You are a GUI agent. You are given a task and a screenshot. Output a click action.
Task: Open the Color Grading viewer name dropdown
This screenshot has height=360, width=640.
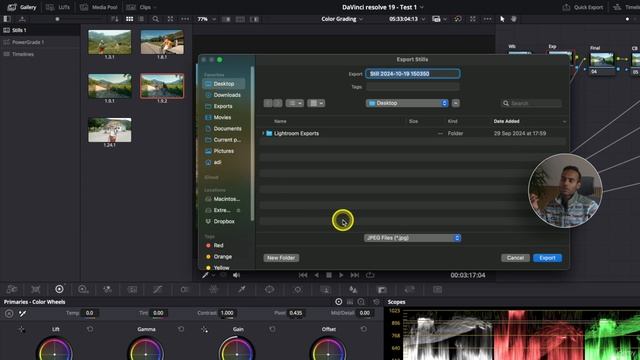tap(342, 19)
